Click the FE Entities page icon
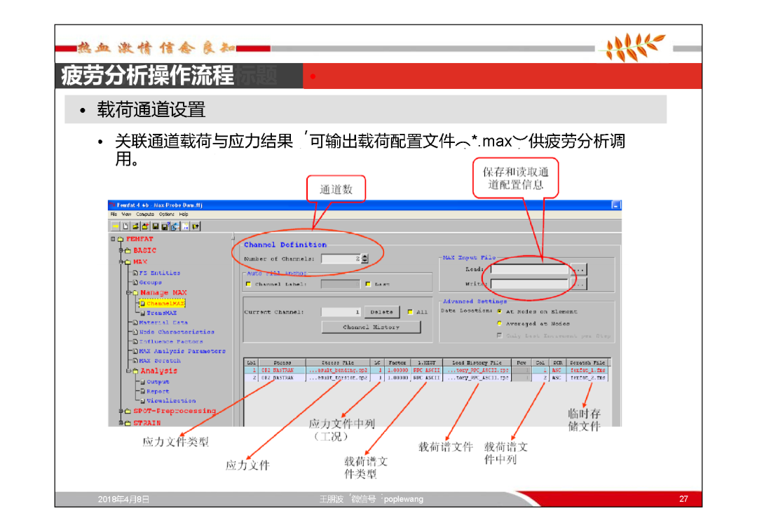Screen dimensions: 757x532 click(x=135, y=273)
